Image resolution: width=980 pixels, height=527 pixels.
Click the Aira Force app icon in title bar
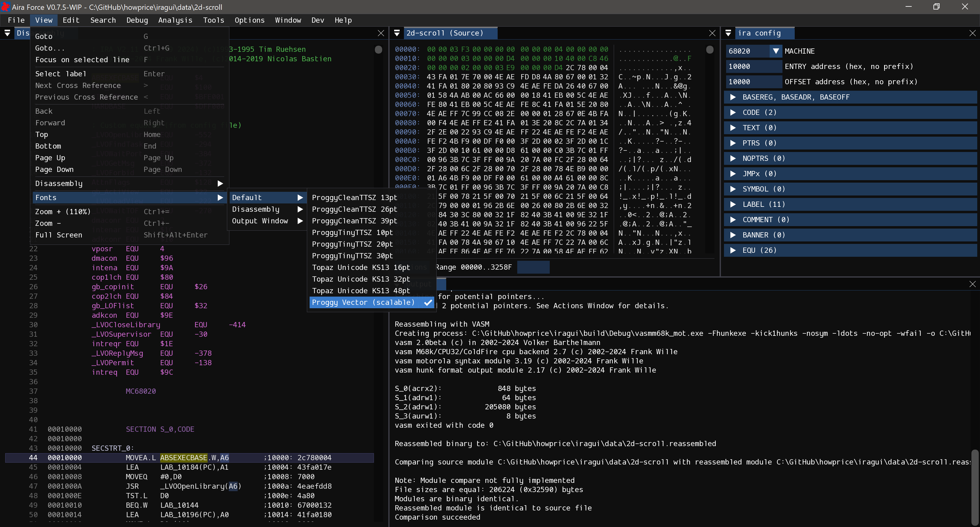click(5, 7)
